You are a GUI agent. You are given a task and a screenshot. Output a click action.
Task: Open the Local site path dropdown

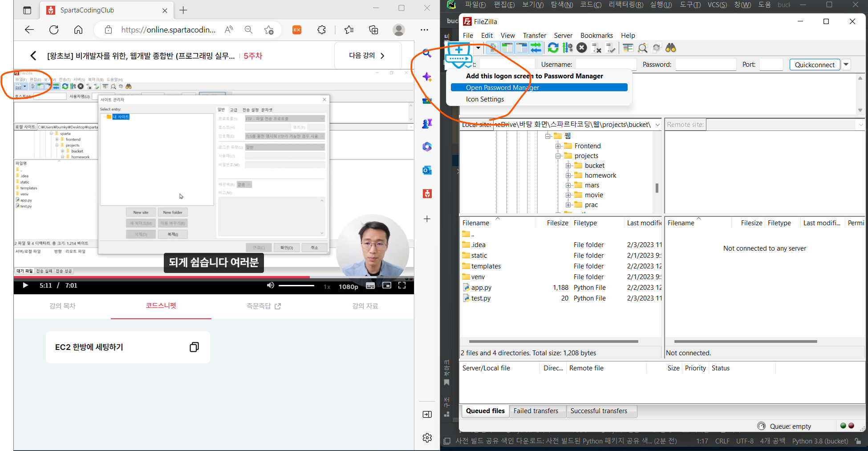pos(657,125)
